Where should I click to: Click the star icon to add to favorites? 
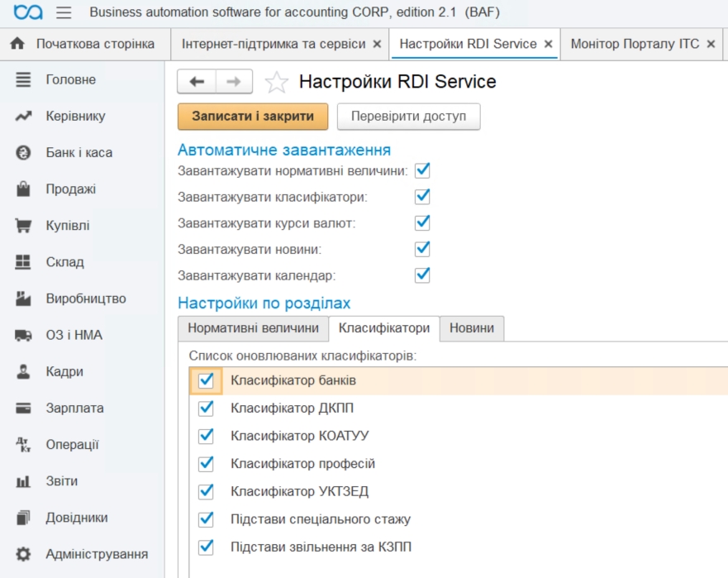tap(276, 82)
